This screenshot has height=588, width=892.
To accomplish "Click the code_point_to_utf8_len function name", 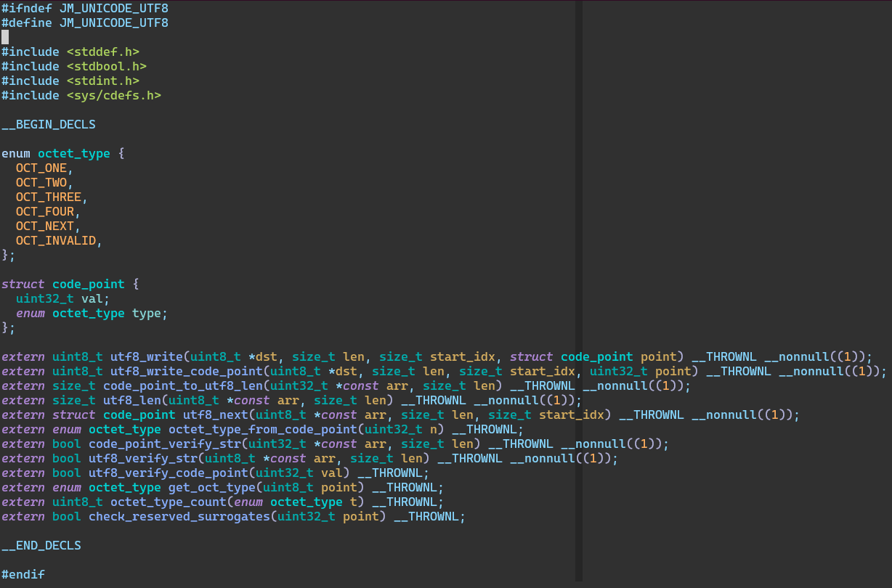I will (183, 385).
